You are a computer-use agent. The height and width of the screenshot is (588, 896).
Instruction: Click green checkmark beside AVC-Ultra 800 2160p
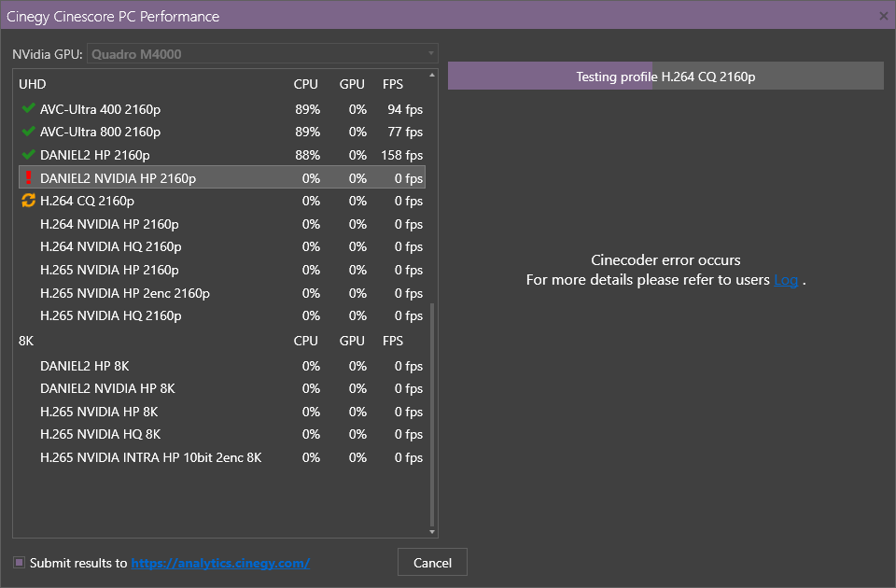tap(28, 131)
